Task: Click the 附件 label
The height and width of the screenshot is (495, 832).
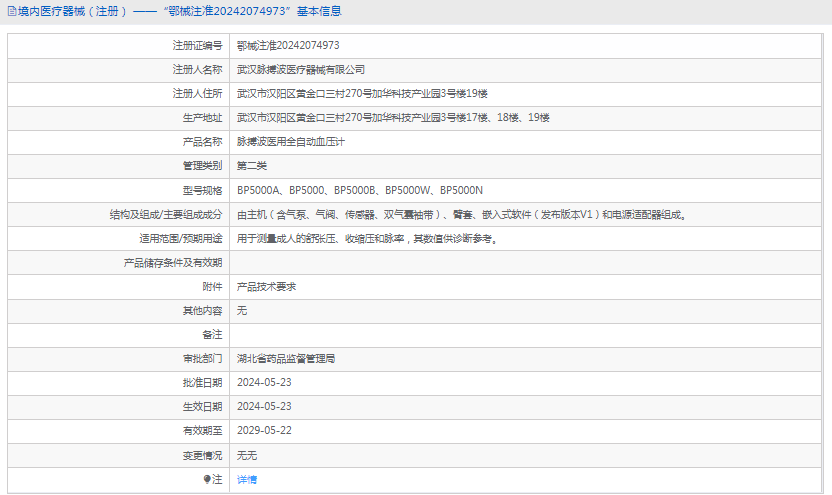Action: (x=212, y=287)
